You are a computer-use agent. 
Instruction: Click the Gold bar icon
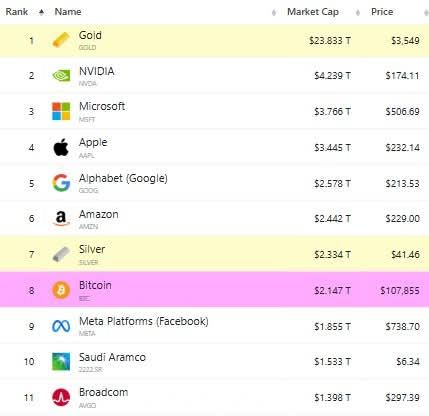pos(61,40)
